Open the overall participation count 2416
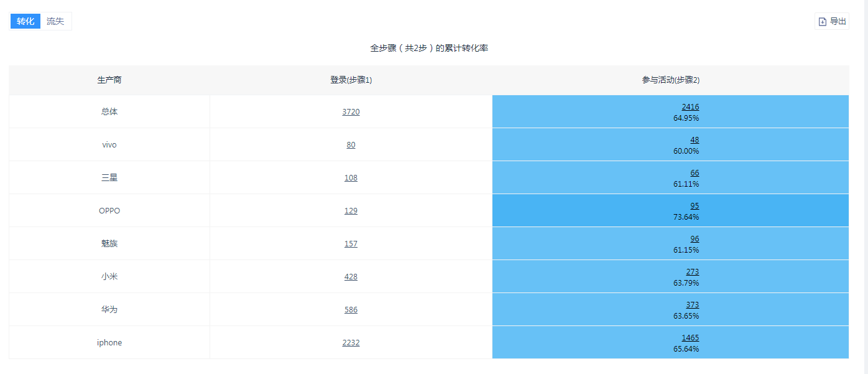The image size is (868, 374). coord(690,107)
